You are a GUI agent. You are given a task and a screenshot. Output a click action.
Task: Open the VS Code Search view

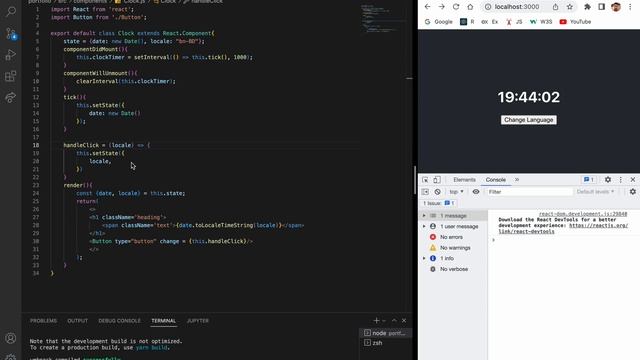pos(11,11)
